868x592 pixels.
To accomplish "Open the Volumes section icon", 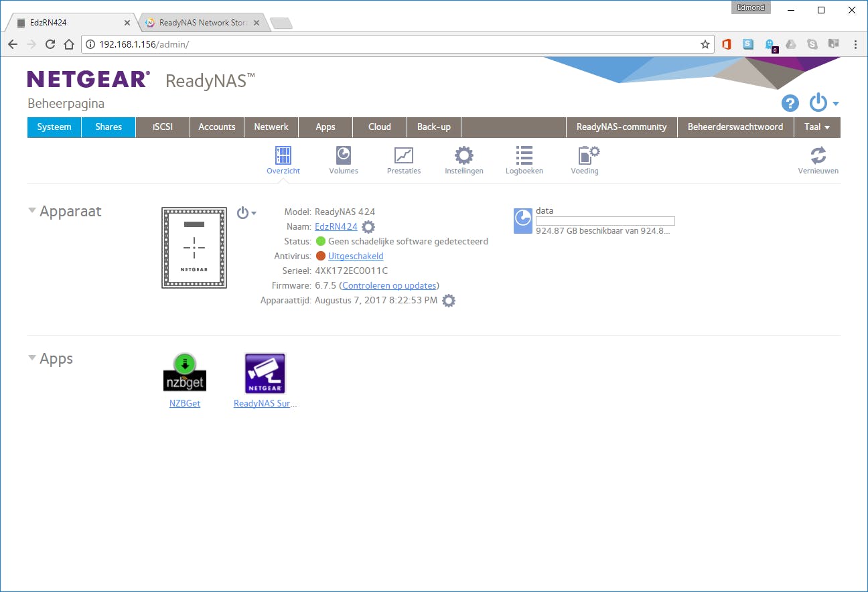I will tap(344, 155).
